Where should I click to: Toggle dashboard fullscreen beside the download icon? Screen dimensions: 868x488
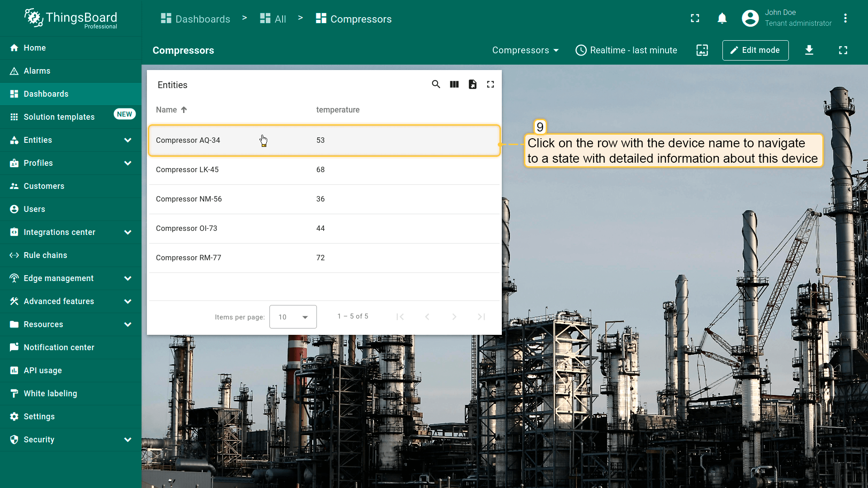point(843,50)
